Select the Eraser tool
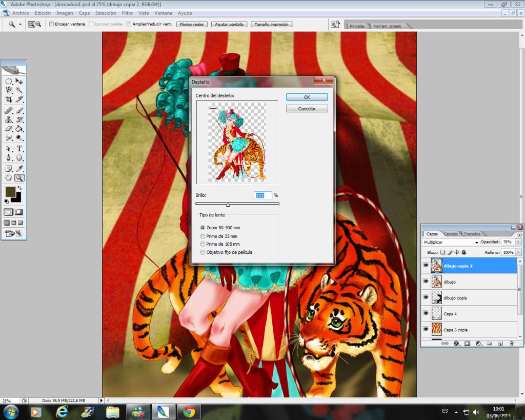 click(9, 129)
